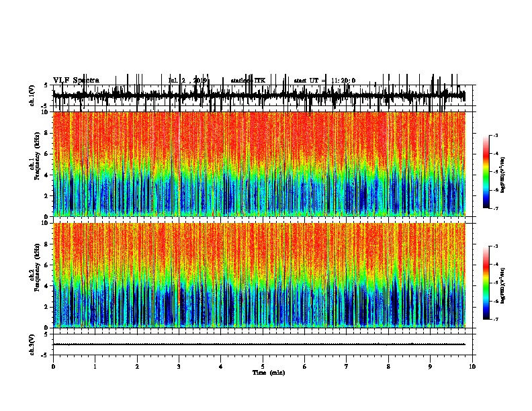This screenshot has height=411, width=532.
Task: Select the 'ch.1(V)' waveform axis label
Action: [x=32, y=95]
